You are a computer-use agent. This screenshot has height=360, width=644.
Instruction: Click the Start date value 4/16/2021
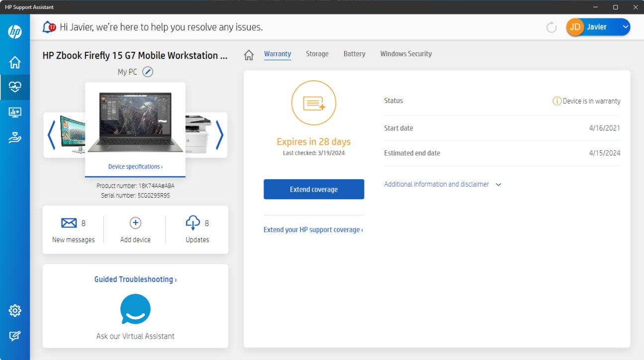(x=605, y=128)
